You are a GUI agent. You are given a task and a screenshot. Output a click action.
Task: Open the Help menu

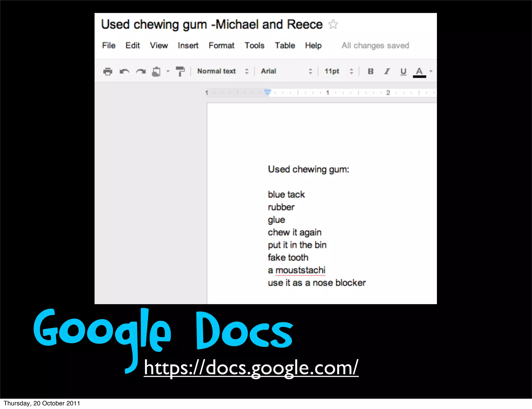(313, 45)
